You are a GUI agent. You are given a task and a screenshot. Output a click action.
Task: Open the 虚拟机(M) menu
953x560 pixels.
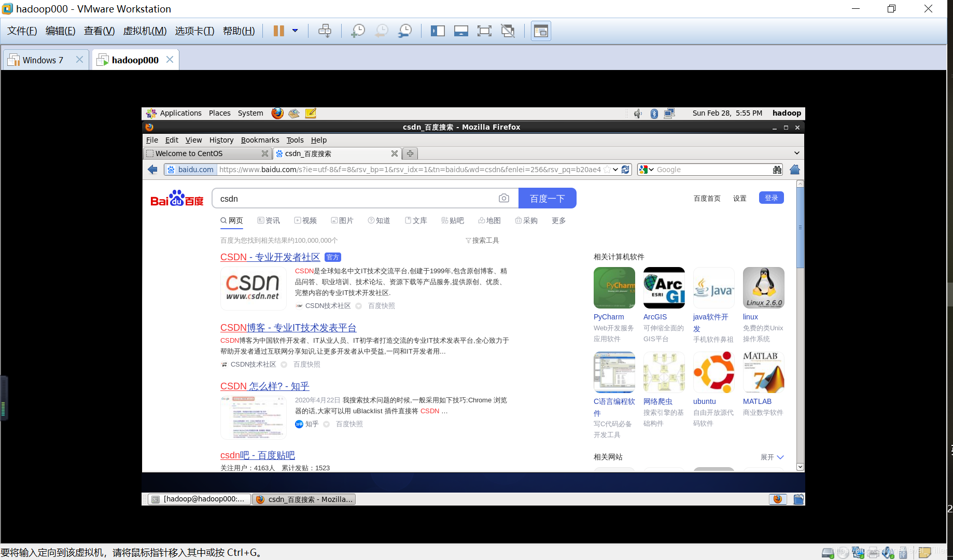click(145, 31)
